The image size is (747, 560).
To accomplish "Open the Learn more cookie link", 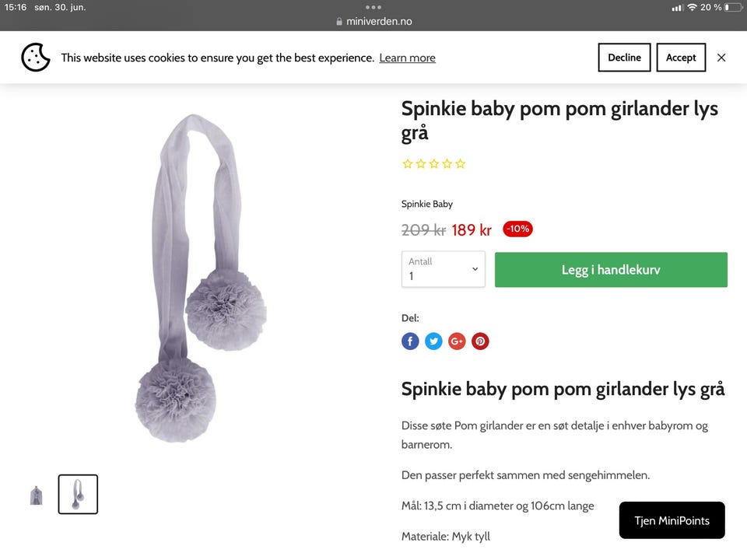I will click(407, 58).
